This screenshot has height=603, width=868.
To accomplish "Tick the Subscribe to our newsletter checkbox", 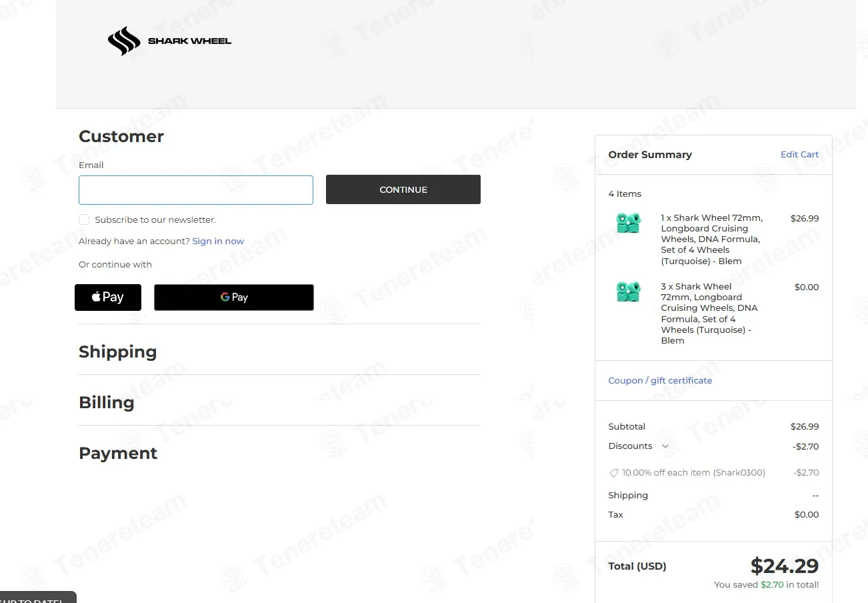I will [84, 219].
